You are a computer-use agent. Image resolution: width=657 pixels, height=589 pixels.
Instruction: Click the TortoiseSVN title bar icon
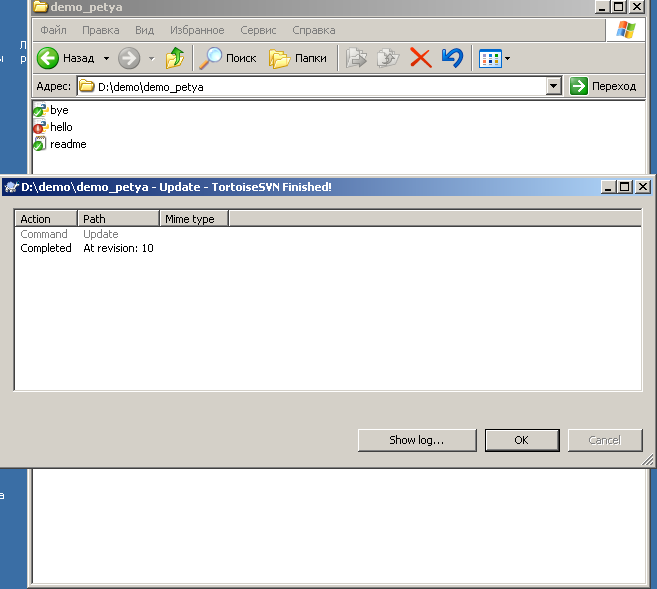pos(11,187)
